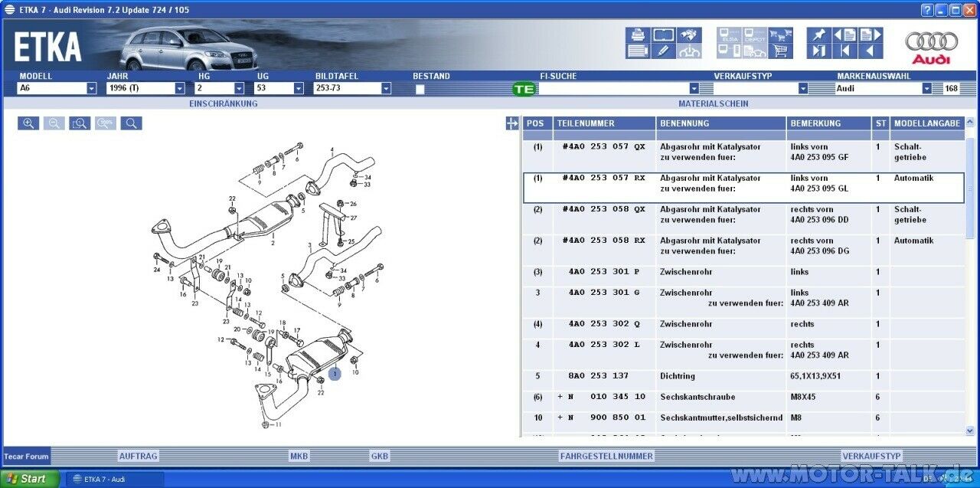Image resolution: width=980 pixels, height=488 pixels.
Task: Click the FI-SUCHE input field
Action: pos(614,89)
